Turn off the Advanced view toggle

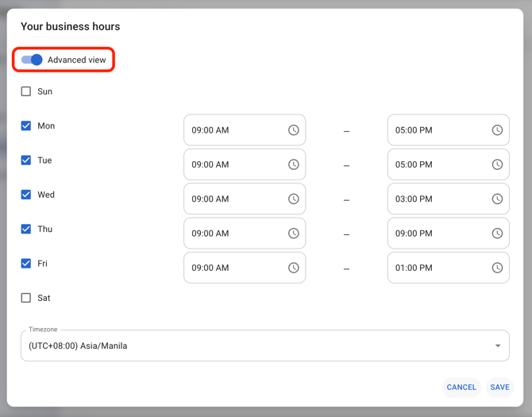32,60
